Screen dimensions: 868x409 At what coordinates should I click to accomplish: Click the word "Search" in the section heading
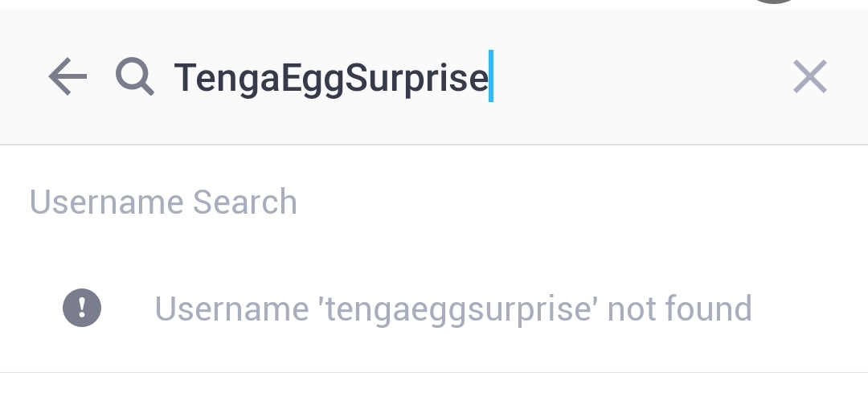[244, 202]
